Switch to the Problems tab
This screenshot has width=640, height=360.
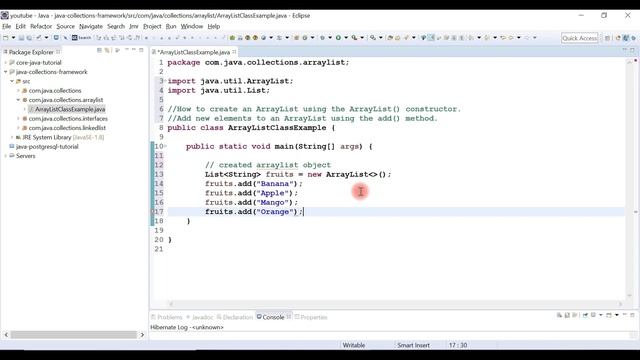point(167,317)
